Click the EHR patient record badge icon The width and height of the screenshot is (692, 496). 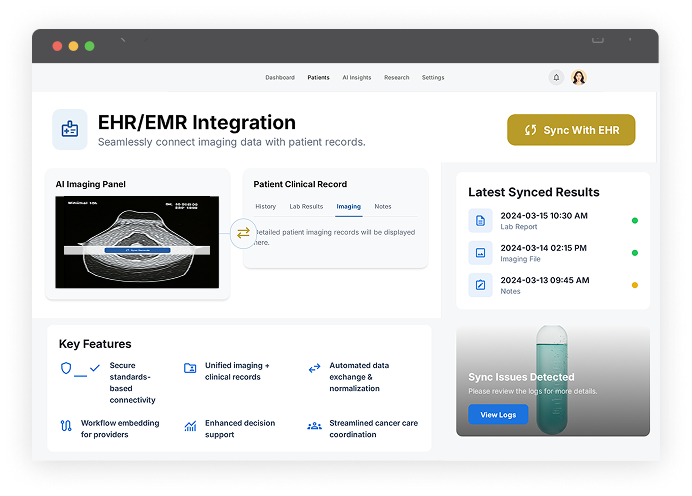(69, 130)
